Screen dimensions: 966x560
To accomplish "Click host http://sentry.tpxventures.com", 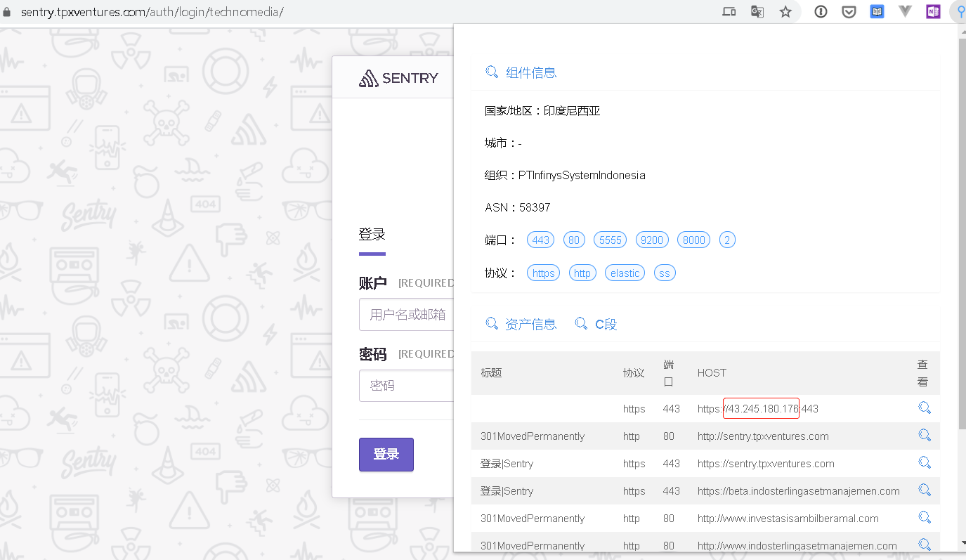I will coord(763,436).
